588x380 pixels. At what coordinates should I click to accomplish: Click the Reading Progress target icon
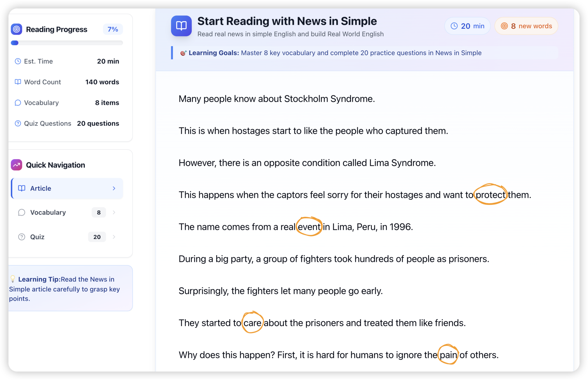click(x=17, y=29)
